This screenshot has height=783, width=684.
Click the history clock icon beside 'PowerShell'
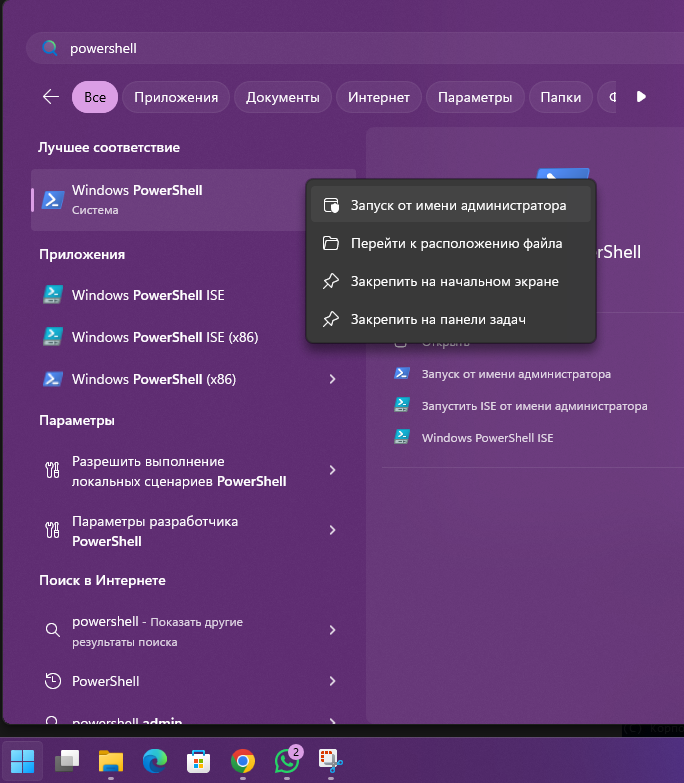52,681
